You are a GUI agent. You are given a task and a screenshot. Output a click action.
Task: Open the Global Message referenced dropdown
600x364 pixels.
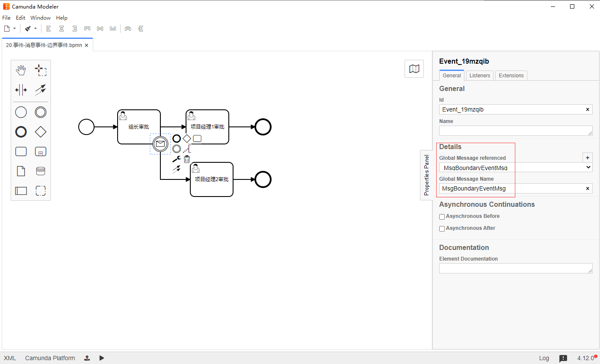point(516,167)
